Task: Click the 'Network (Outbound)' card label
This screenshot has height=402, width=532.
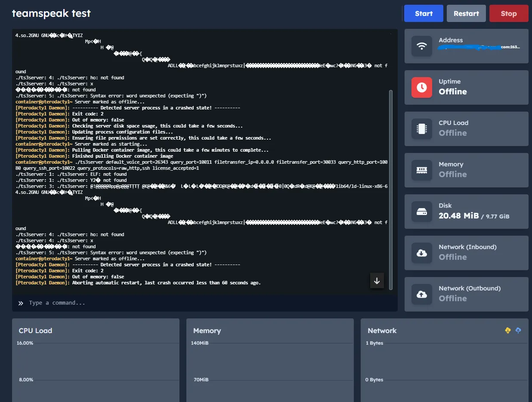Action: pos(470,288)
